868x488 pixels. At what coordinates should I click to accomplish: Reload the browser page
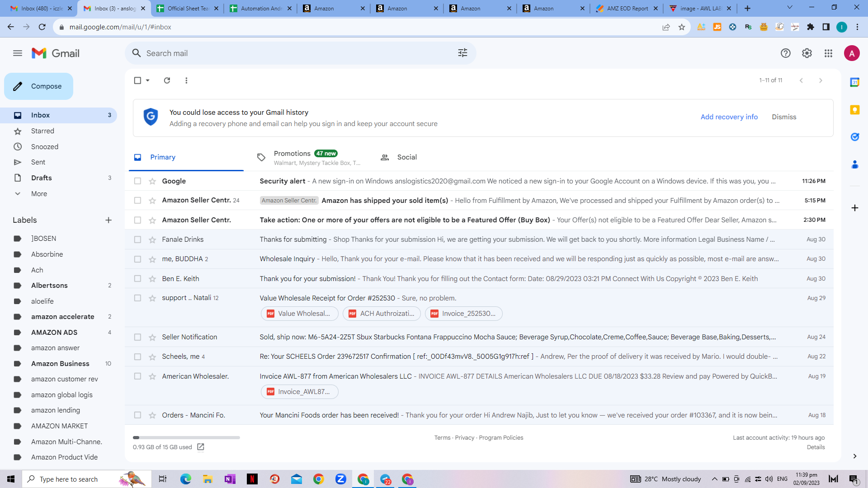[x=42, y=27]
